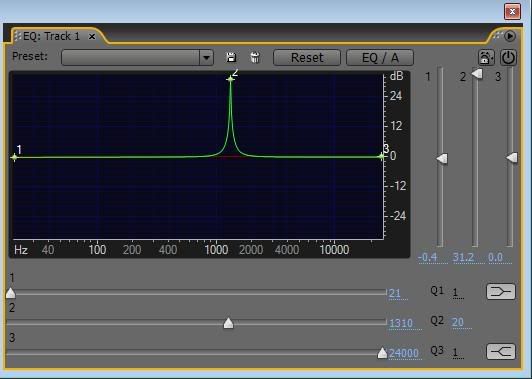Toggle band 3 high shelf filter button

coord(501,352)
